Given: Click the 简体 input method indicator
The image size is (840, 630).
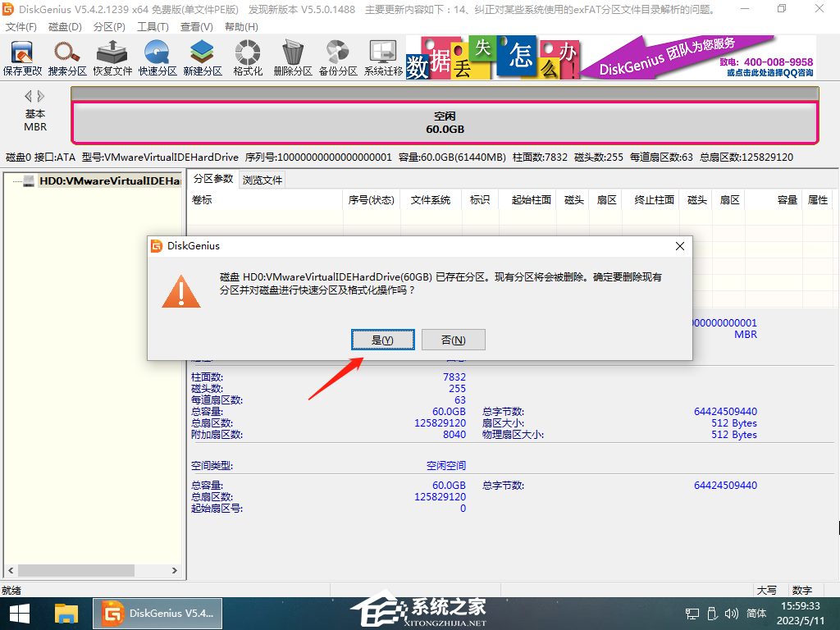Looking at the screenshot, I should [x=756, y=614].
